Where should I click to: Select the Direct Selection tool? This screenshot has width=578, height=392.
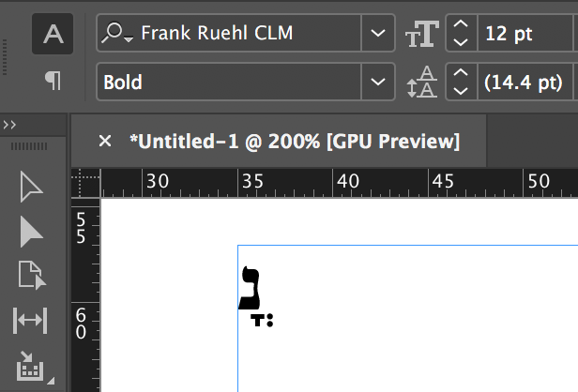31,232
